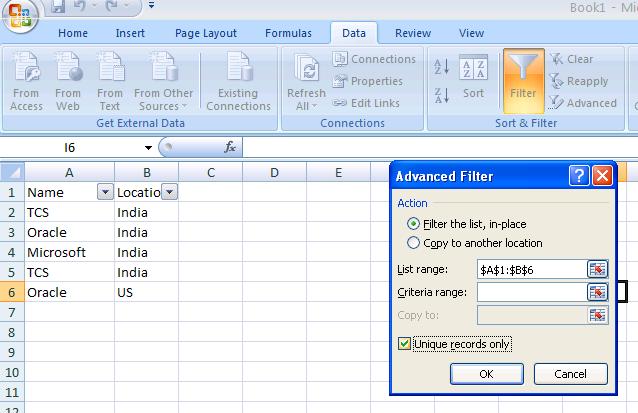Click Criteria range selector icon
Screen dimensions: 638x413
pos(598,292)
